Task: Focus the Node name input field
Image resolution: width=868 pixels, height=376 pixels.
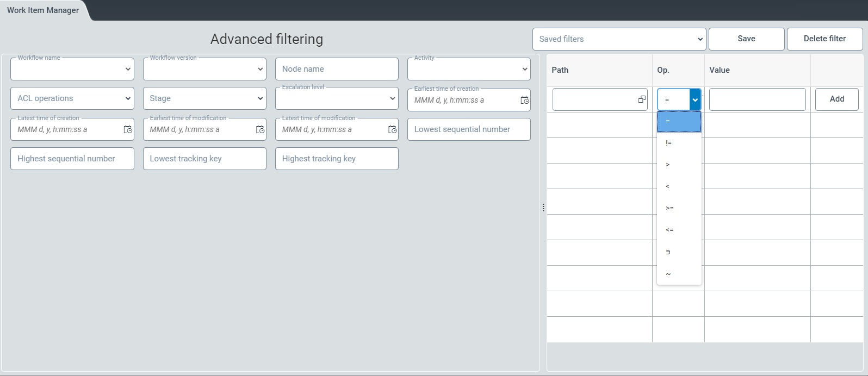Action: 337,69
